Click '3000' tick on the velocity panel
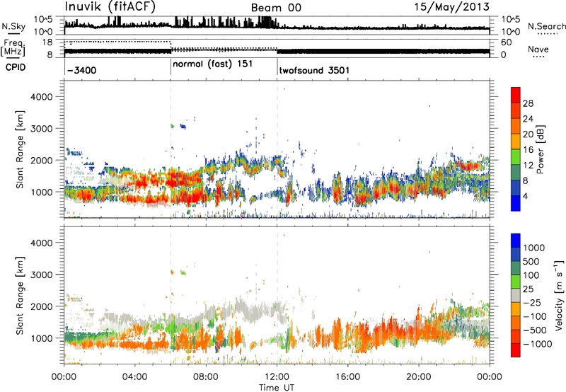This screenshot has height=392, width=566. coord(41,275)
